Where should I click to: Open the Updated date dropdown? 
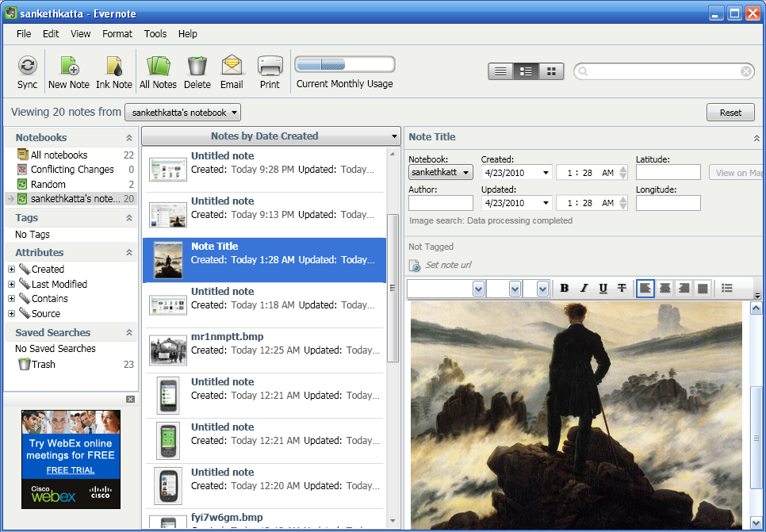546,203
